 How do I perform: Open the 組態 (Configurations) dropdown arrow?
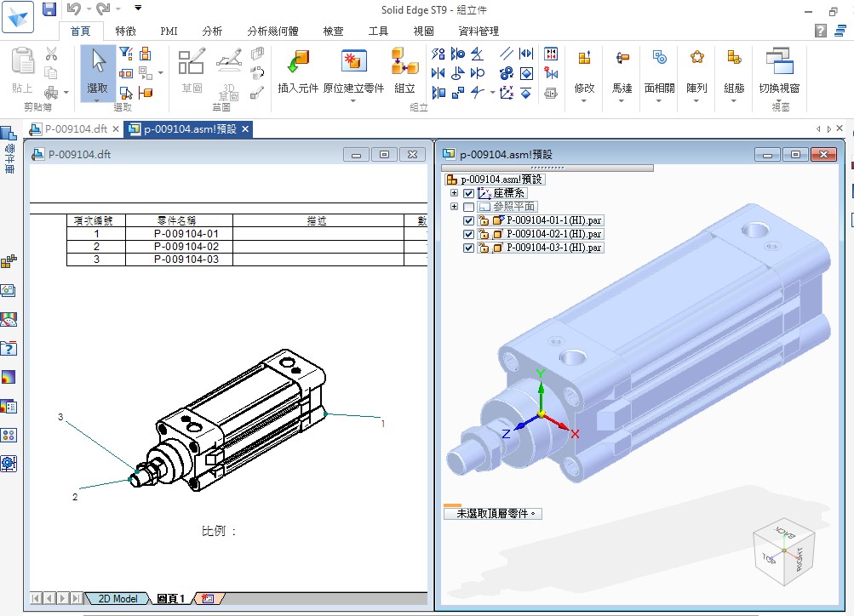[x=734, y=100]
